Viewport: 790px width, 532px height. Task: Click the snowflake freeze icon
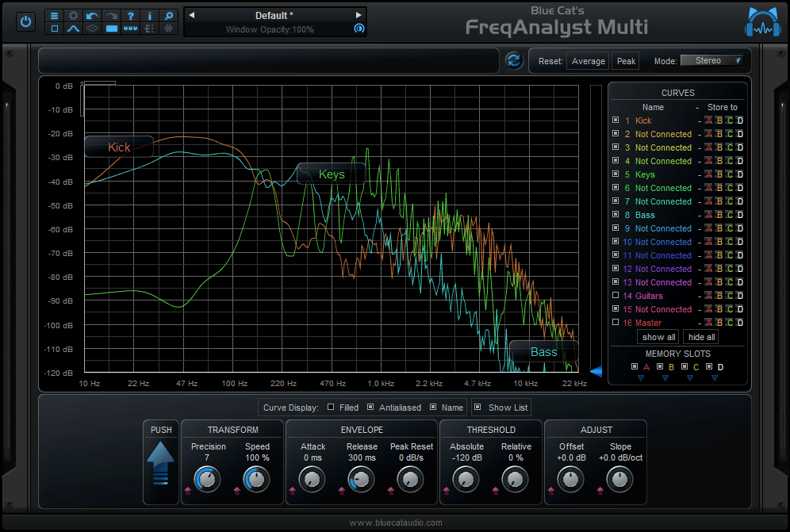point(169,29)
